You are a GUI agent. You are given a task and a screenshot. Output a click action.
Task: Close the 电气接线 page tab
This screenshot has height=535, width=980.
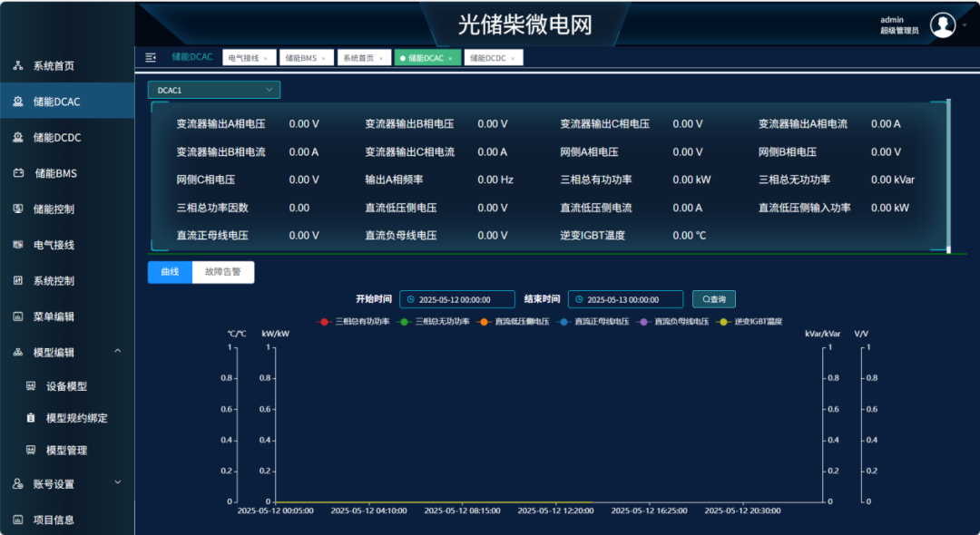coord(266,59)
